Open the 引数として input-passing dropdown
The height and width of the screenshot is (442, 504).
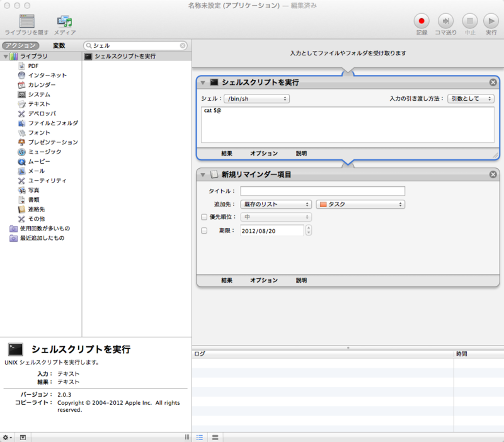coord(471,98)
